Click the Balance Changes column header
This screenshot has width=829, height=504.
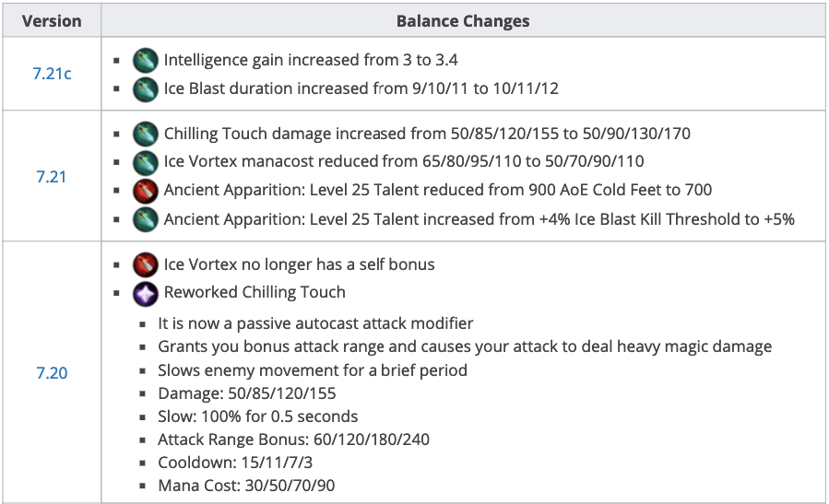[x=463, y=20]
